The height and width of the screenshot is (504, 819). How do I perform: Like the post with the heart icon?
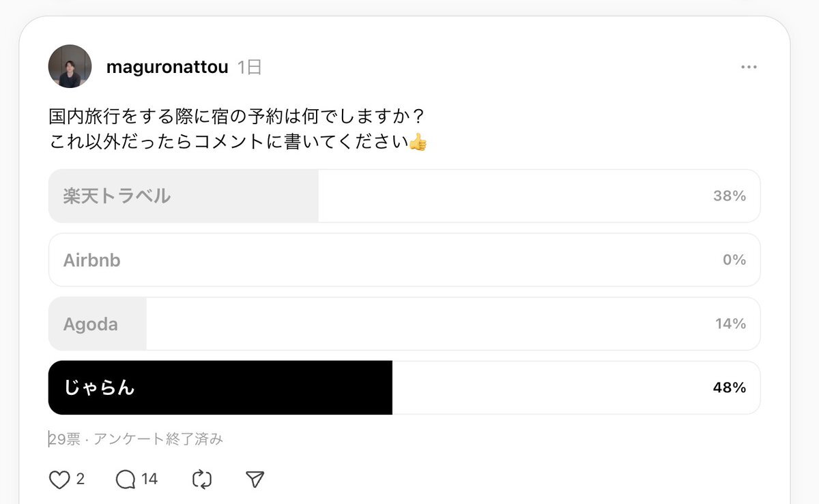pos(60,479)
